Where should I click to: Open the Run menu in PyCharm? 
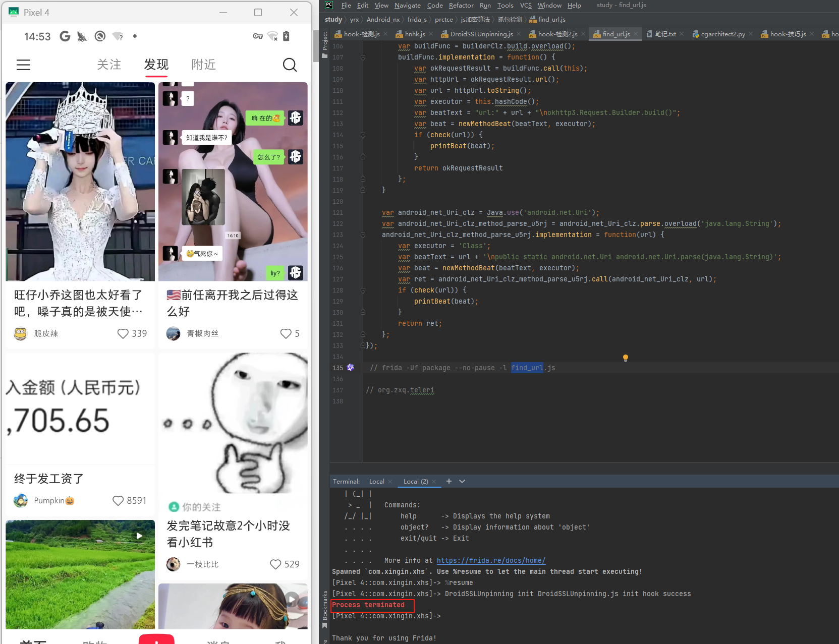pyautogui.click(x=485, y=5)
